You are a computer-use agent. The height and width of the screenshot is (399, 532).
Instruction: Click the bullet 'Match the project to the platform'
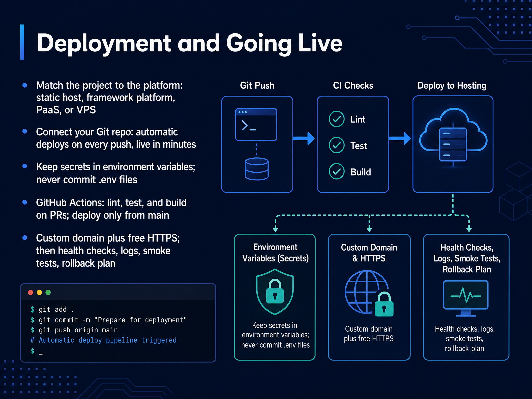[109, 98]
